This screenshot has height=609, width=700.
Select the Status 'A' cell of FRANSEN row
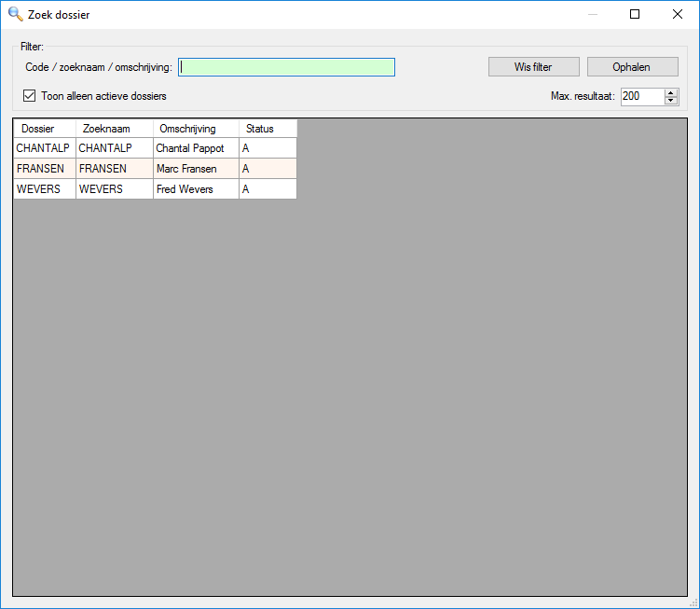pos(268,169)
